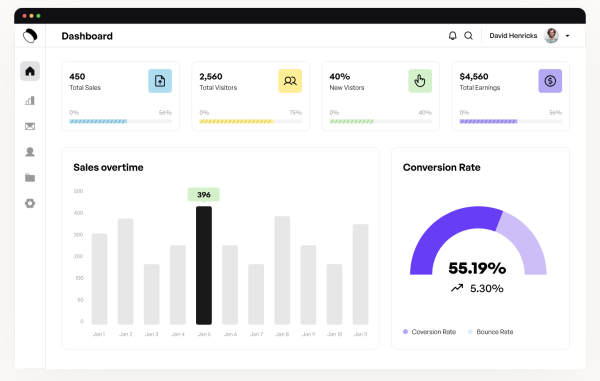
Task: Open the settings gear sidebar icon
Action: click(x=30, y=203)
